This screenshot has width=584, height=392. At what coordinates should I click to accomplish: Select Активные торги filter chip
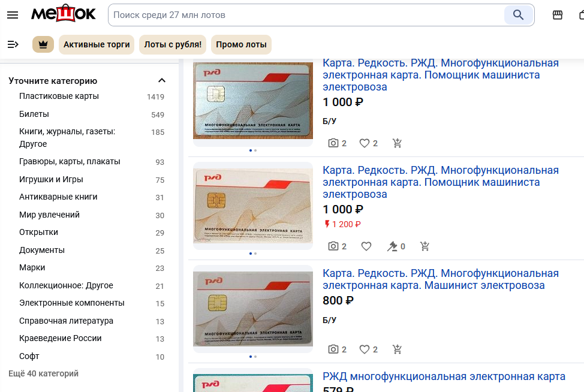[97, 45]
